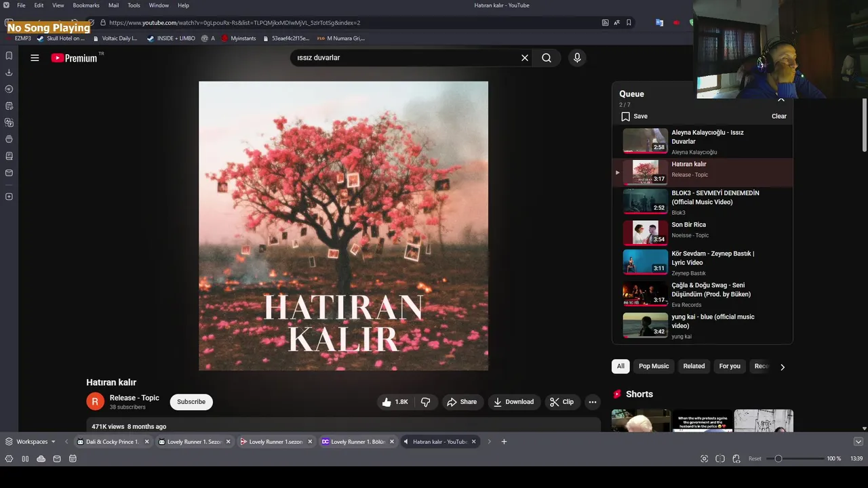868x488 pixels.
Task: Open the RSS feed icon in address bar
Action: pyautogui.click(x=605, y=22)
